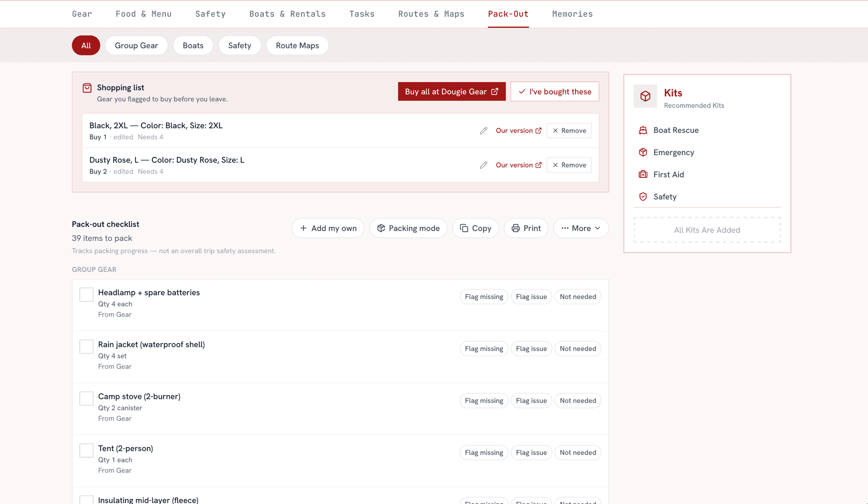Flag issue on Rain jacket

point(531,349)
